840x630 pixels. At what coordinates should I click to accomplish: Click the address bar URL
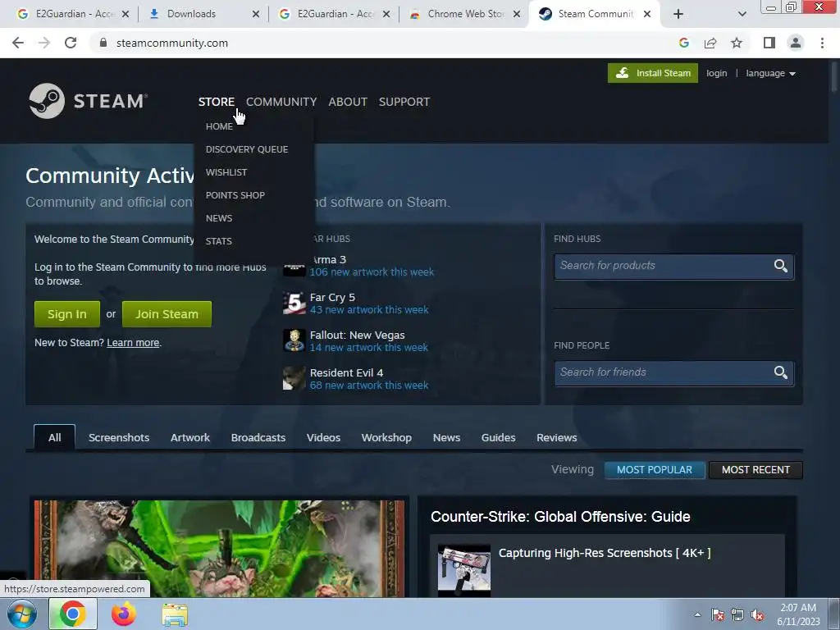[172, 43]
